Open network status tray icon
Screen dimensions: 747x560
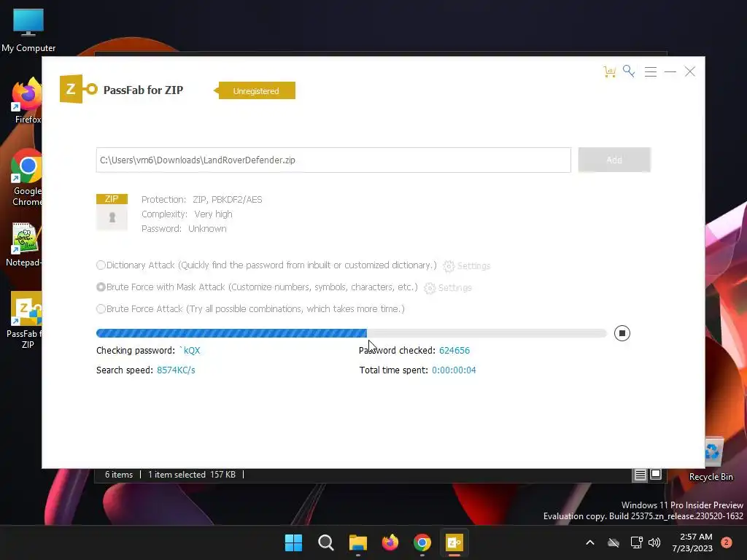coord(636,542)
